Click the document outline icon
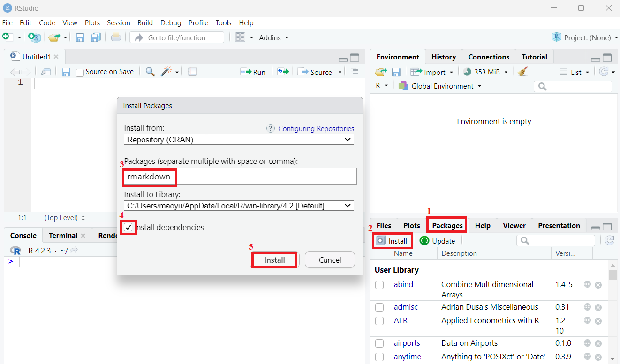The height and width of the screenshot is (364, 620). [x=355, y=71]
